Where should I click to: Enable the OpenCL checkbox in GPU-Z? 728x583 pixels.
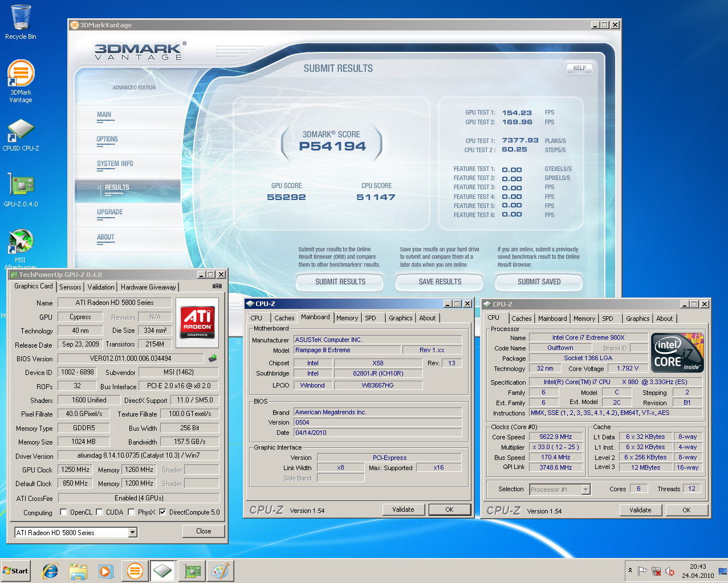[63, 512]
